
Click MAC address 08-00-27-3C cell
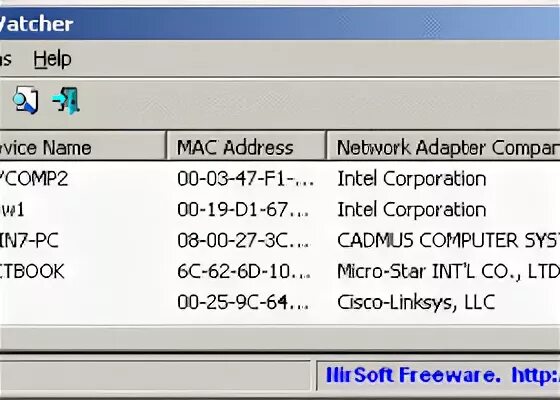click(x=244, y=240)
